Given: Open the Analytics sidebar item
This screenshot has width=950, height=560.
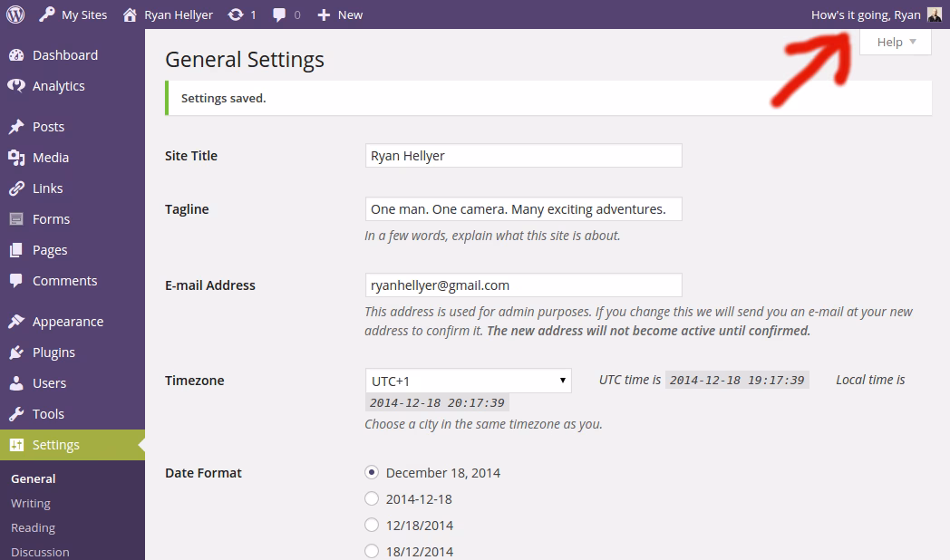Looking at the screenshot, I should (58, 86).
